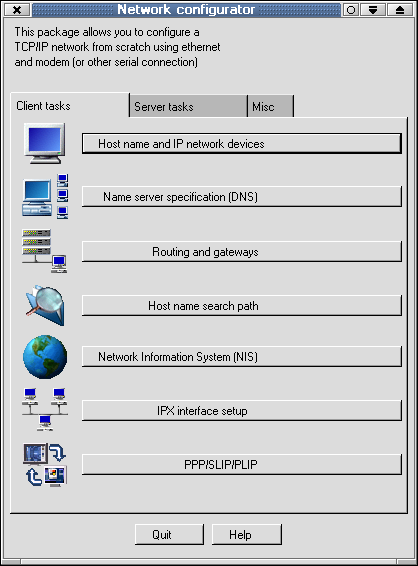Viewport: 418px width, 566px height.
Task: Click the DNS computers icon
Action: (x=45, y=196)
